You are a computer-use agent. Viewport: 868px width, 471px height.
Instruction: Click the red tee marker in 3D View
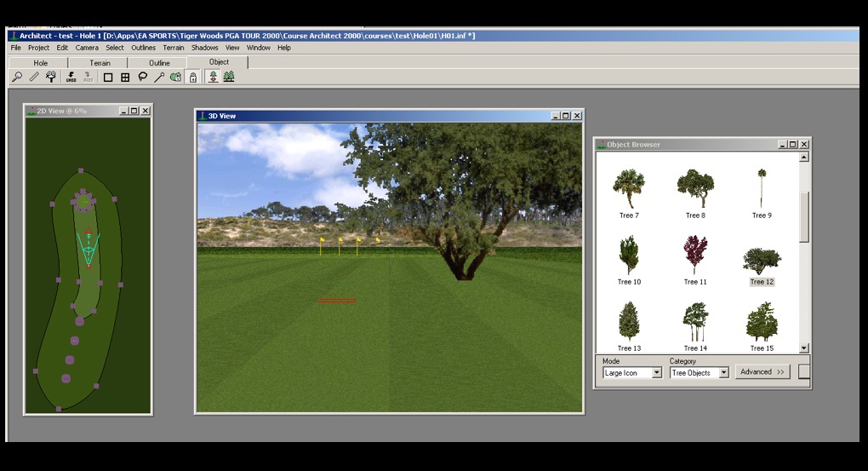[337, 301]
